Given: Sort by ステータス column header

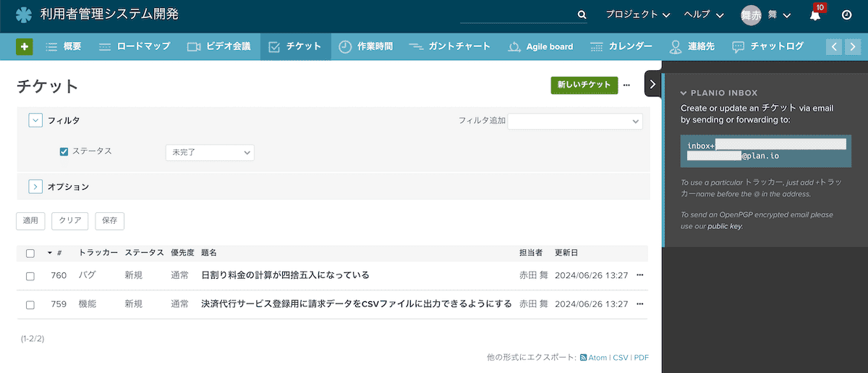Looking at the screenshot, I should point(144,253).
